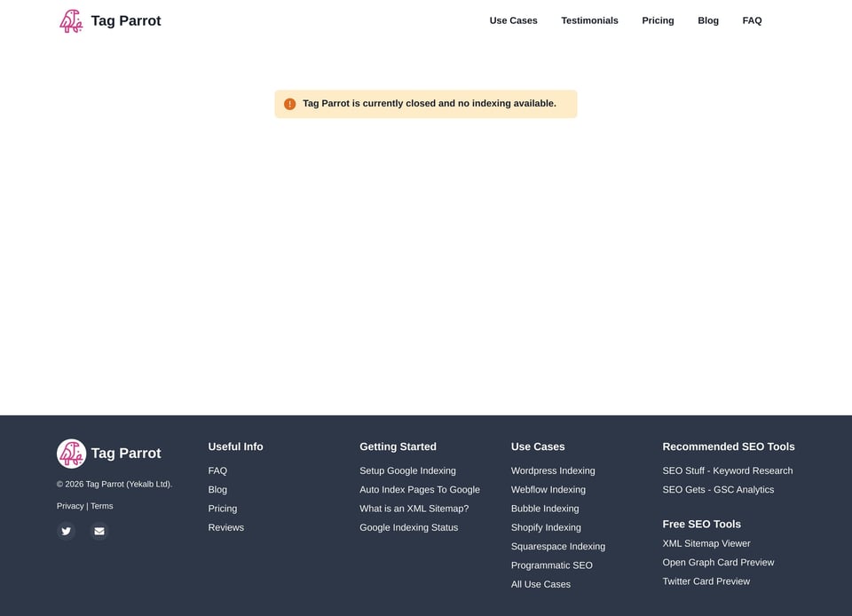The width and height of the screenshot is (852, 616).
Task: Open Twitter Card Preview tool link
Action: tap(706, 581)
